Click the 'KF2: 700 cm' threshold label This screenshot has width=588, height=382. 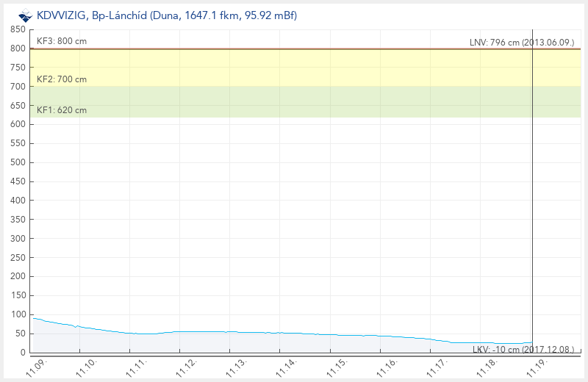coord(62,79)
